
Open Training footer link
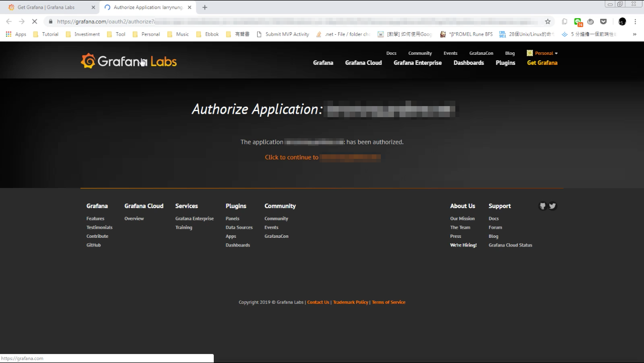pyautogui.click(x=184, y=227)
